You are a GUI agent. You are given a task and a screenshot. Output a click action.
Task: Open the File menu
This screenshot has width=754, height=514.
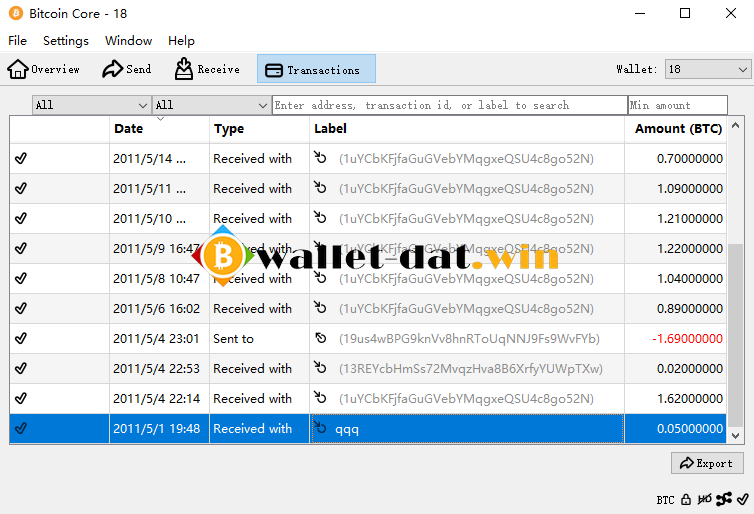(17, 41)
